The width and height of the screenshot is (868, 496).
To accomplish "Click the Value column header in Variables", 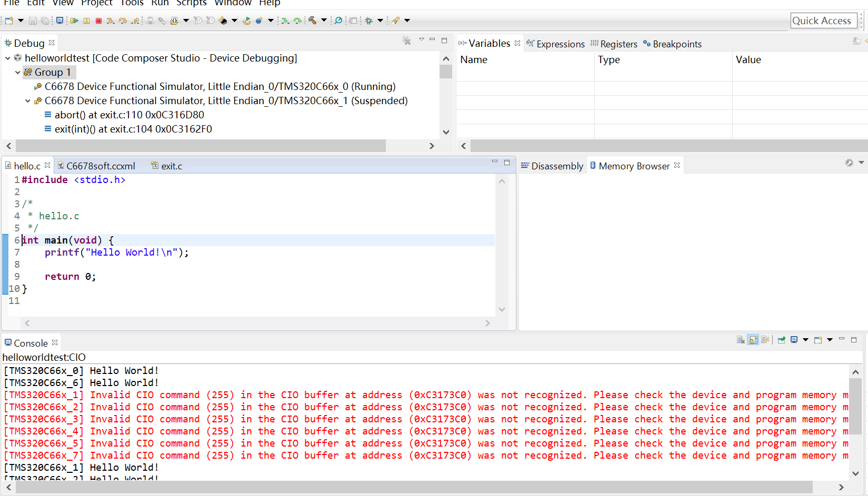I will (x=800, y=59).
